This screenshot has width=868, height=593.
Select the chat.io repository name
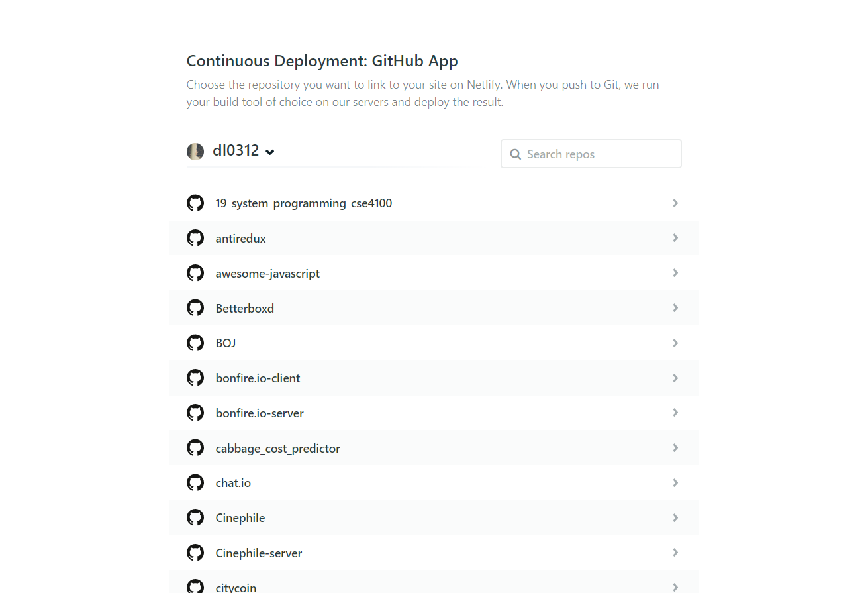233,483
